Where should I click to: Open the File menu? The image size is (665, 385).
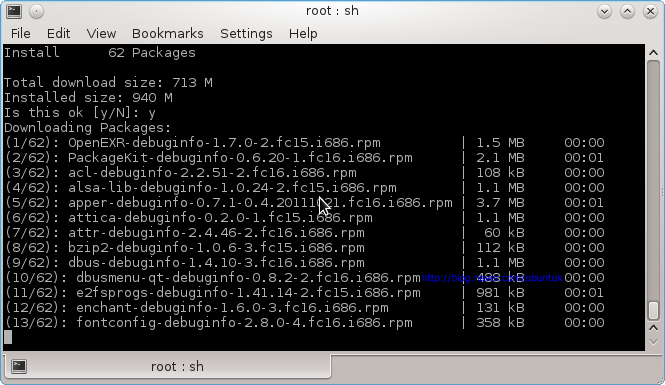20,33
